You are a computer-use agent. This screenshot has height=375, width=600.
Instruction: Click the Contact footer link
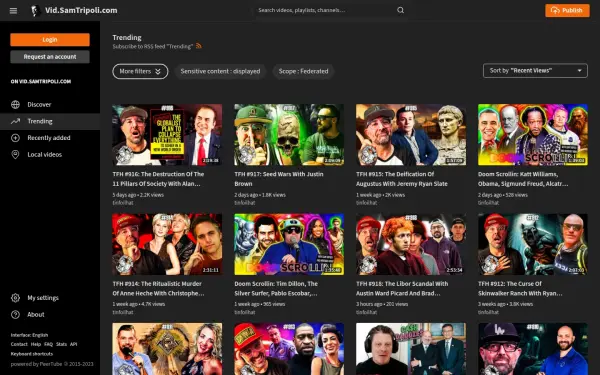tap(19, 344)
